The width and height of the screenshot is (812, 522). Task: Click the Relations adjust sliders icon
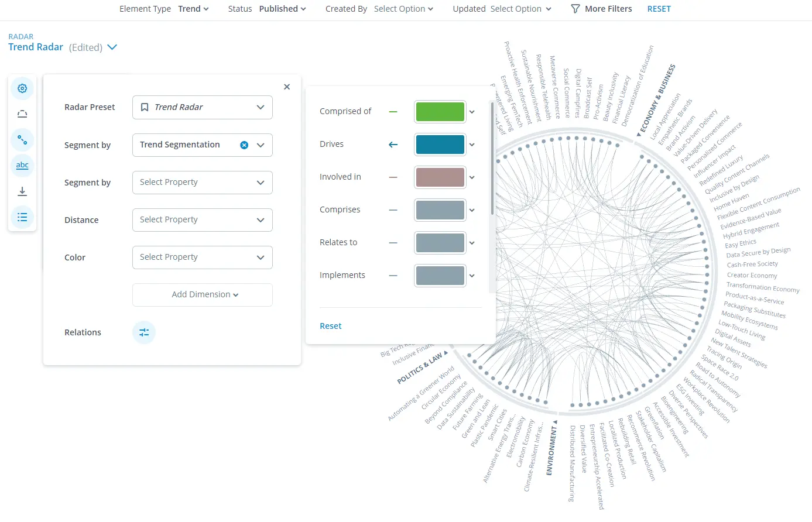tap(144, 332)
